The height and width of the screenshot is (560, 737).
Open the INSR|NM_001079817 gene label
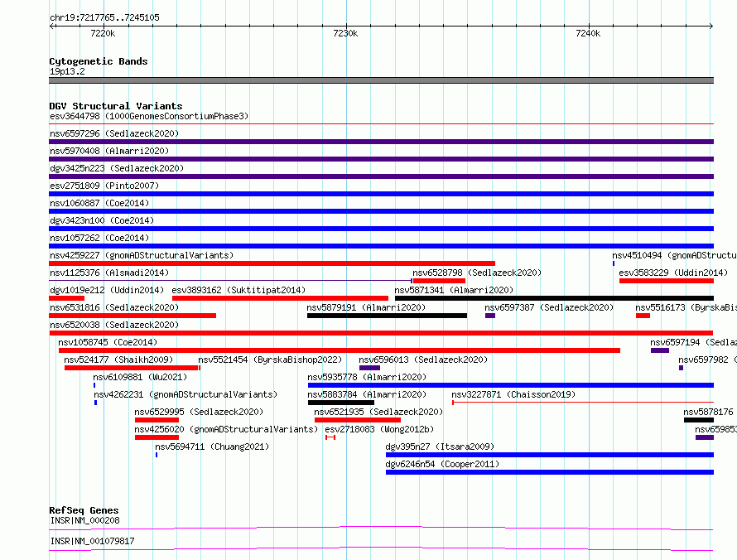92,541
